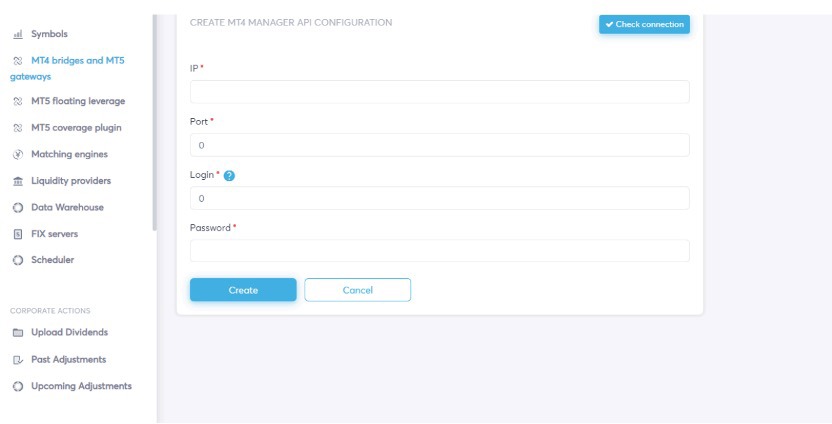The image size is (832, 424).
Task: Click the Symbols chart icon
Action: click(x=18, y=34)
